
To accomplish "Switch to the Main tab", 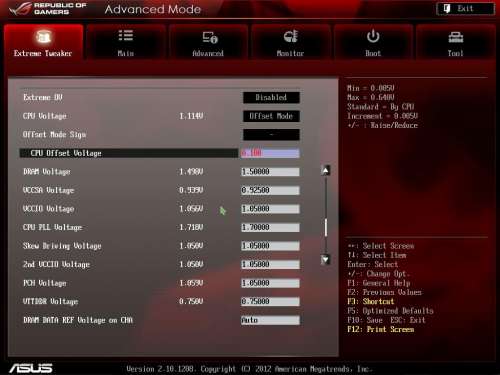I will click(x=126, y=43).
